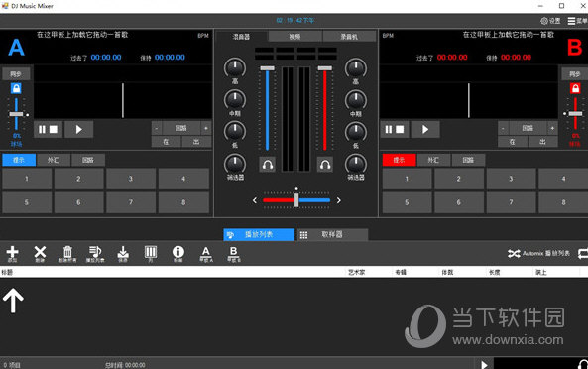Select red 提示 cue tab on deck B
588x369 pixels.
click(399, 160)
